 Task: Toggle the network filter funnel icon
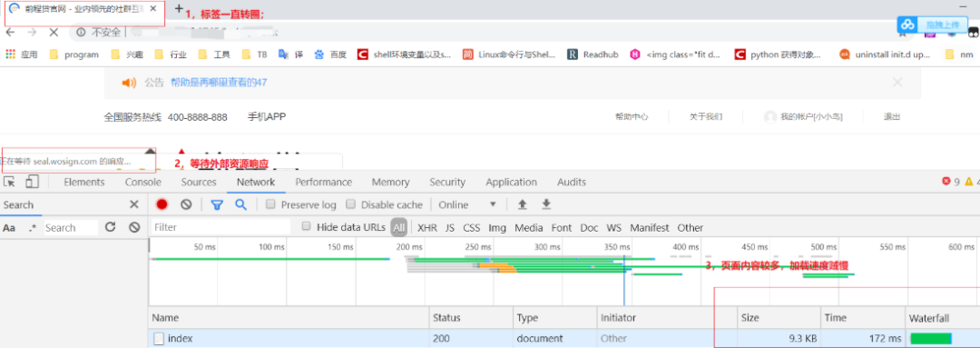(x=217, y=204)
